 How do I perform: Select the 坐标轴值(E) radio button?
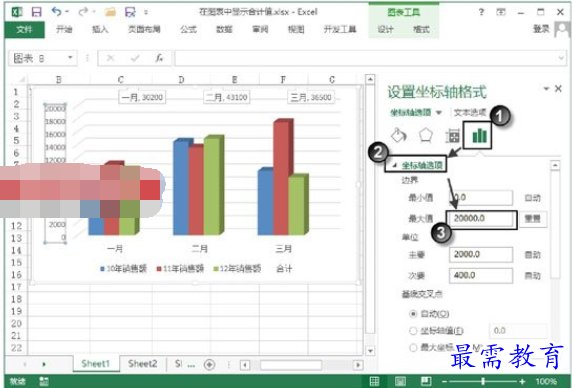click(413, 331)
